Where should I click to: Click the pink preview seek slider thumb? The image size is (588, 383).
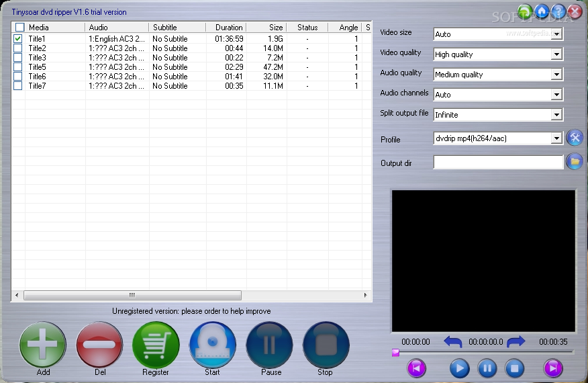click(395, 353)
